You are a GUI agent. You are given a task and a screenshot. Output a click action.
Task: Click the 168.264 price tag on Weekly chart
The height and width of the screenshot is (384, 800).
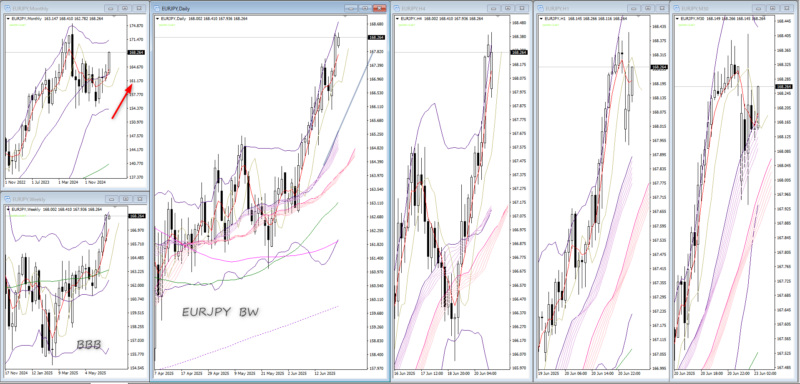coord(137,216)
